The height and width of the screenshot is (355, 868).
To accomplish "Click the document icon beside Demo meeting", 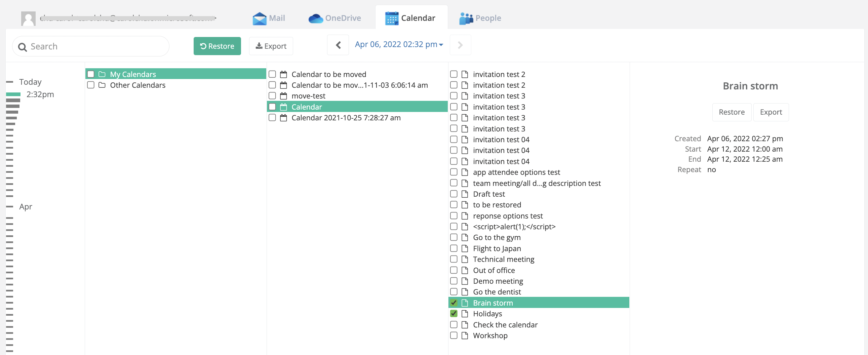I will (x=465, y=281).
